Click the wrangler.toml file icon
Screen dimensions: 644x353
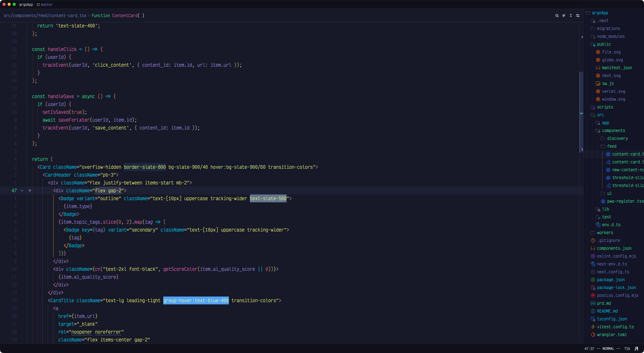(593, 335)
